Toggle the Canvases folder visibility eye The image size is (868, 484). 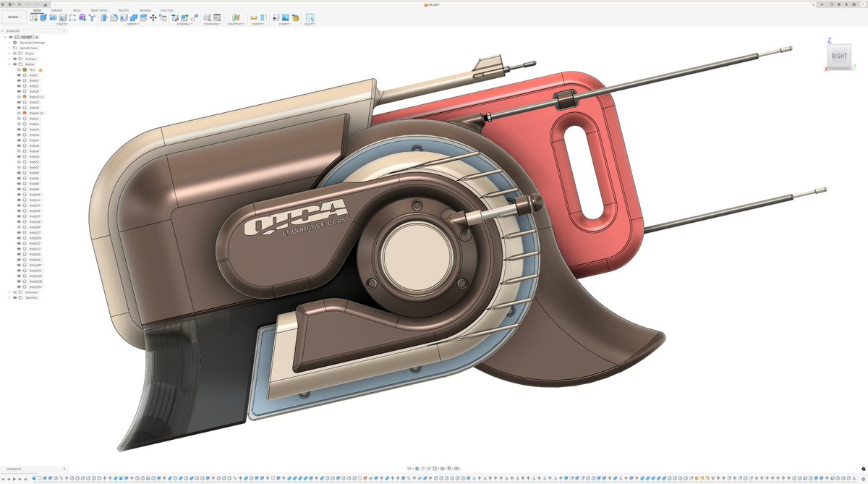point(14,292)
